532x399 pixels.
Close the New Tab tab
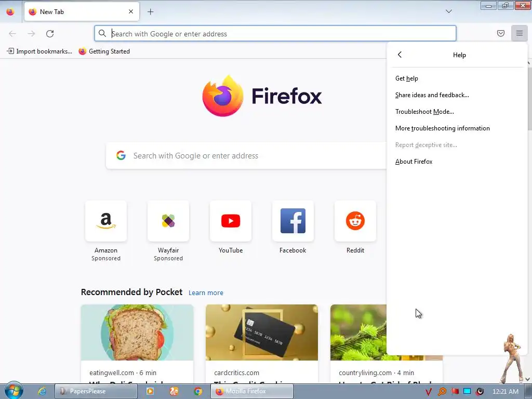point(131,11)
